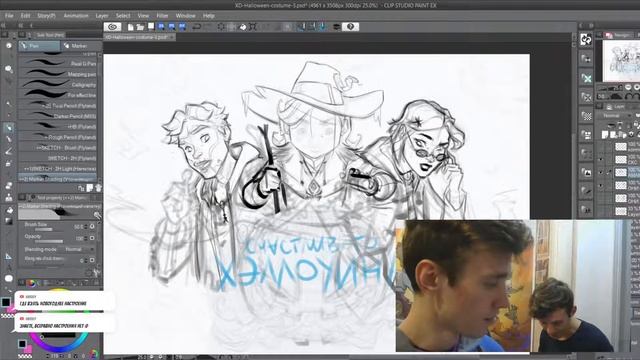640x360 pixels.
Task: Select the Ruler tool in toolbox
Action: [9, 256]
